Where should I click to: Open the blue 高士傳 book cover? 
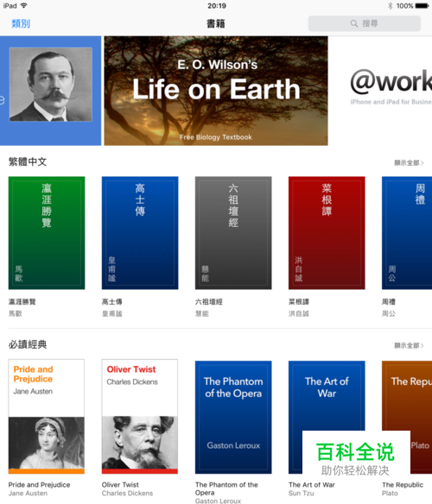[140, 233]
